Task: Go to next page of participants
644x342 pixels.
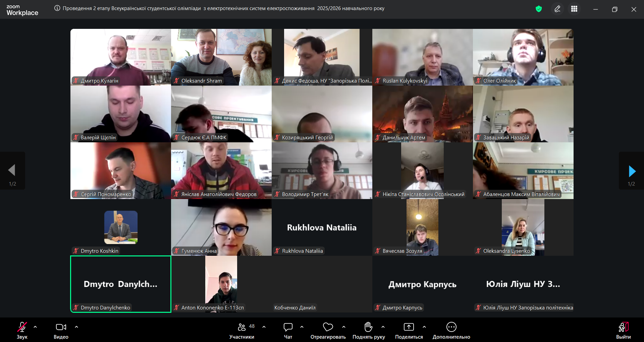Action: (632, 171)
